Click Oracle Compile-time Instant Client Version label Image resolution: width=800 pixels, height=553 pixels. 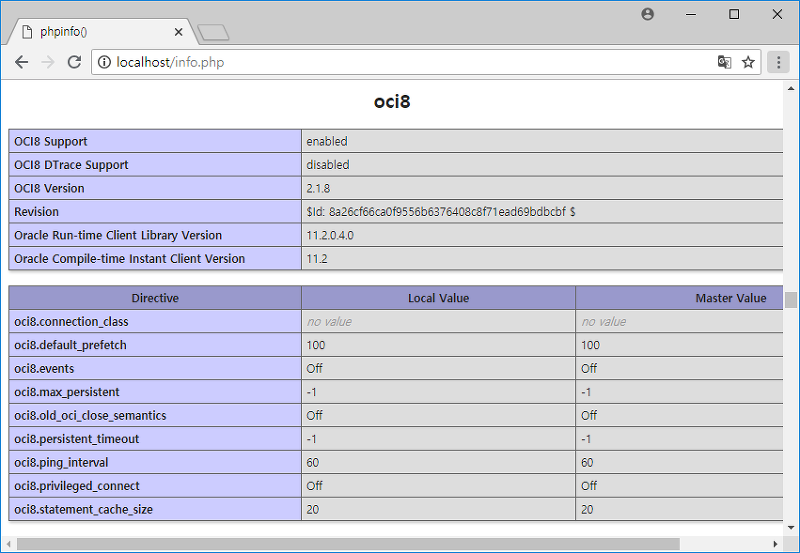pyautogui.click(x=130, y=259)
